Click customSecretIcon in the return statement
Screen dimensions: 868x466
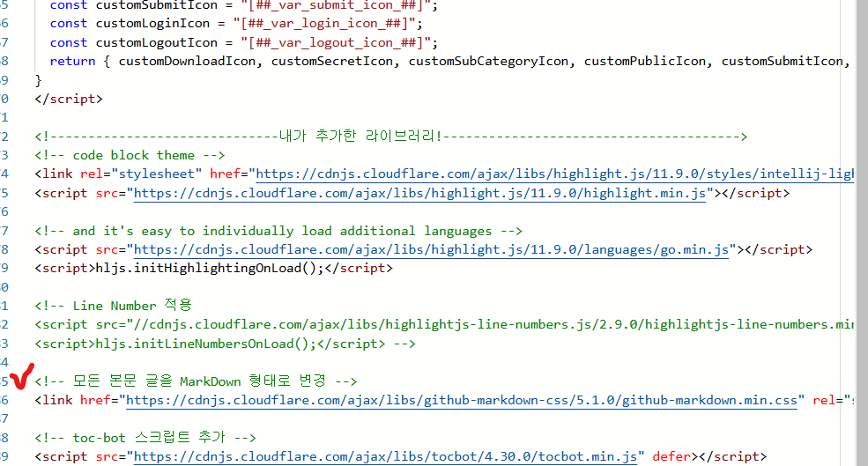tap(332, 62)
